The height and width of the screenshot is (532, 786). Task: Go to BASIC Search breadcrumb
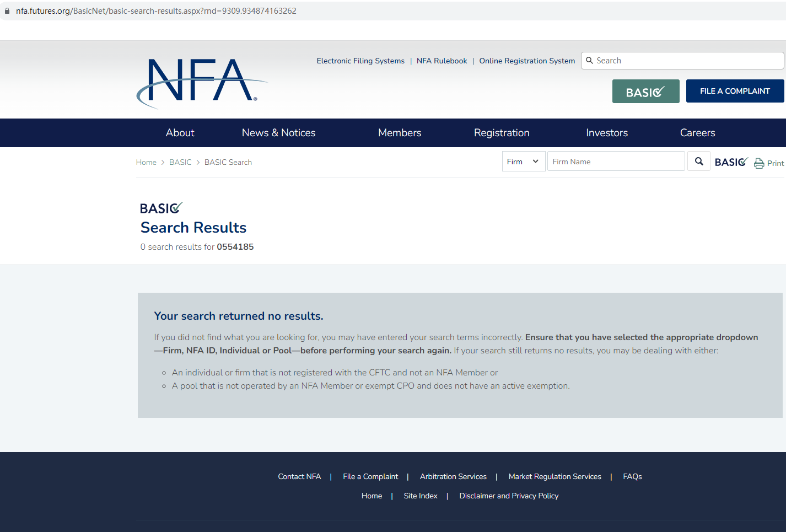pyautogui.click(x=228, y=162)
